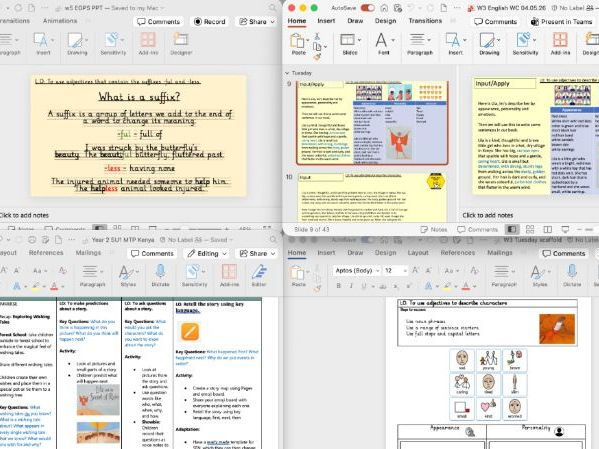Open the Aptos (Body) font dropdown
Viewport: 599px width, 449px height.
coord(356,271)
